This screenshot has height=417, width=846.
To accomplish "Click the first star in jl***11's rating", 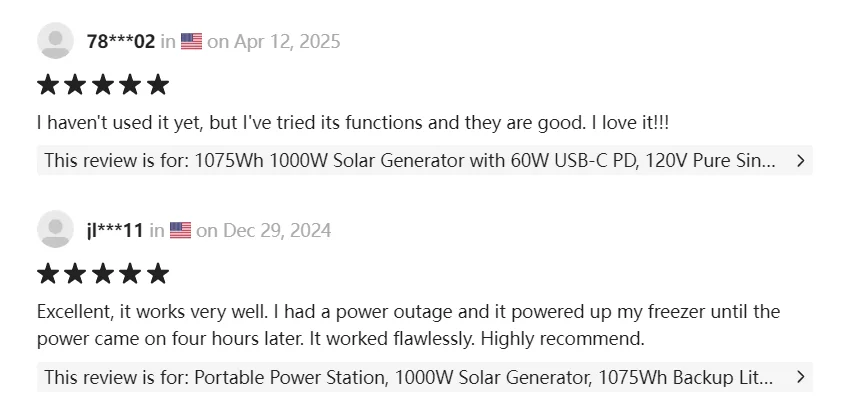I will pyautogui.click(x=48, y=274).
